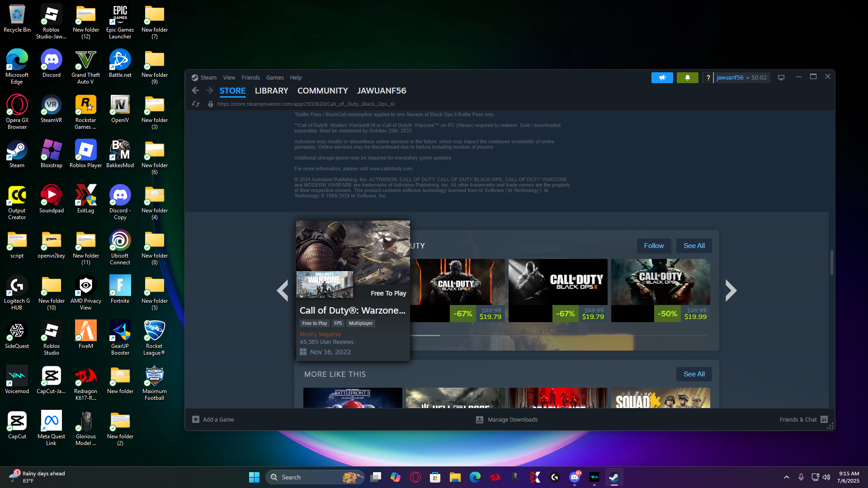Open the Steam help question mark

click(708, 78)
